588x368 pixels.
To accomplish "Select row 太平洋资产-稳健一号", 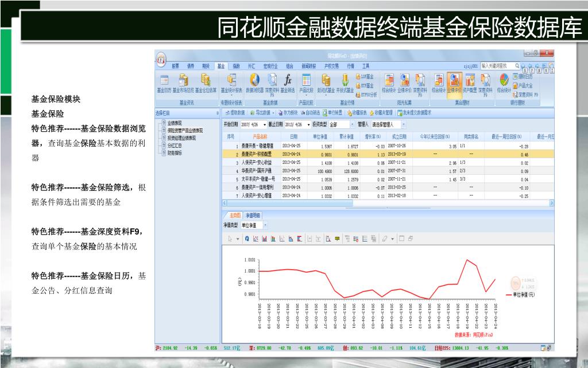I will click(388, 179).
